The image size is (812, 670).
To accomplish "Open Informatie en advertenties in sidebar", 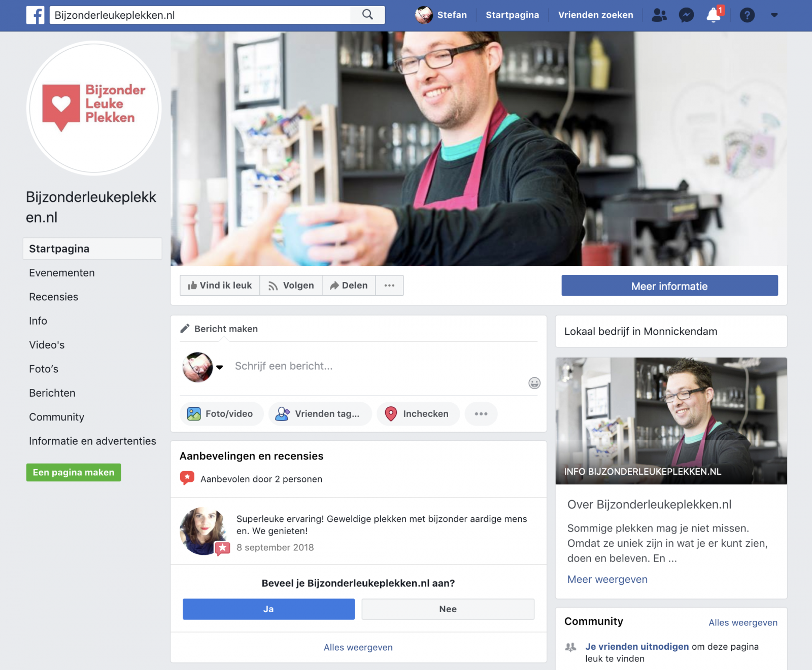I will pos(92,441).
